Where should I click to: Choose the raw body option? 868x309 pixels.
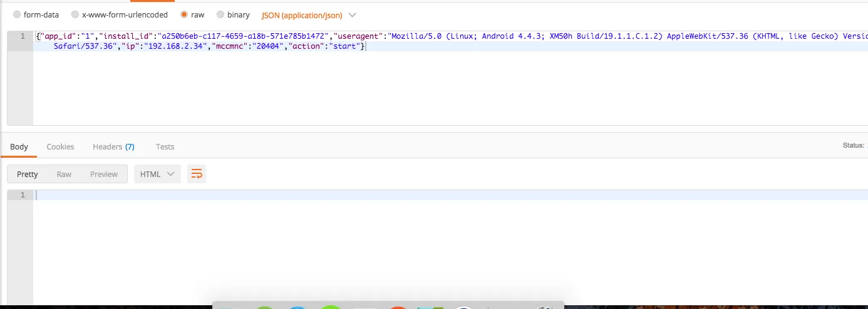tap(183, 14)
